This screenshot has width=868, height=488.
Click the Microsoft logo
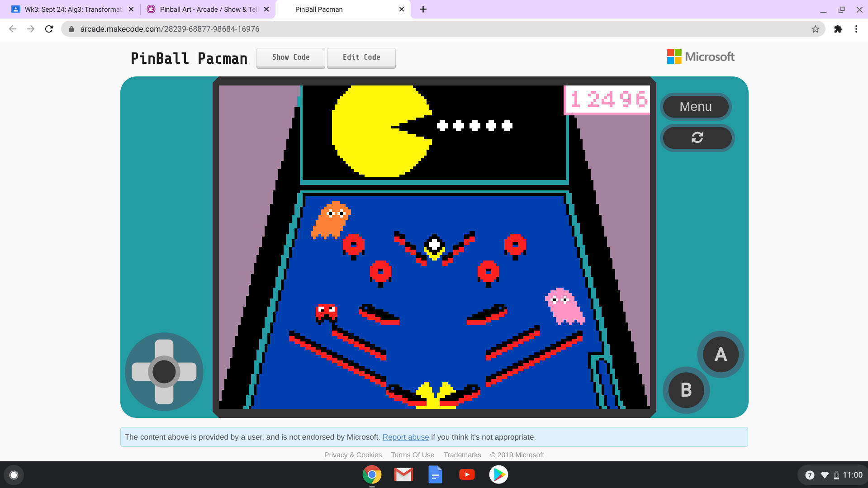pos(701,57)
